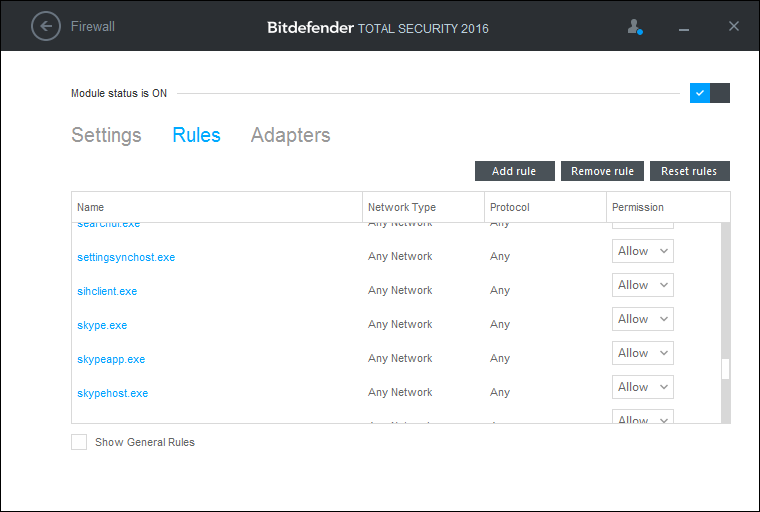Turn off the Firewall module status switch
Screen dimensions: 760x512
coord(710,93)
